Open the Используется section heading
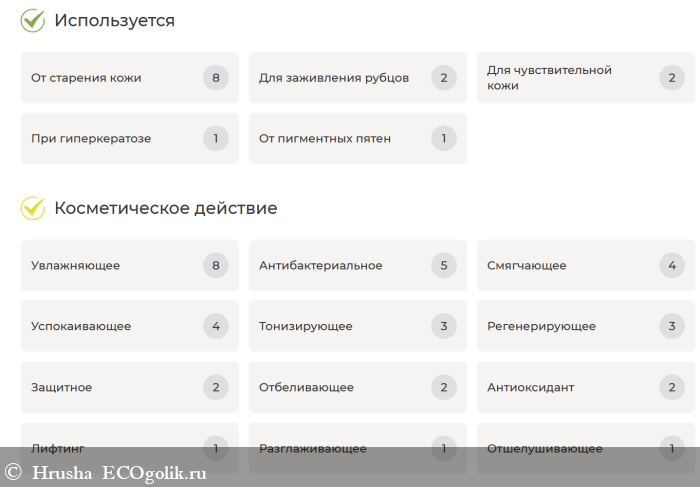This screenshot has width=700, height=487. 114,20
